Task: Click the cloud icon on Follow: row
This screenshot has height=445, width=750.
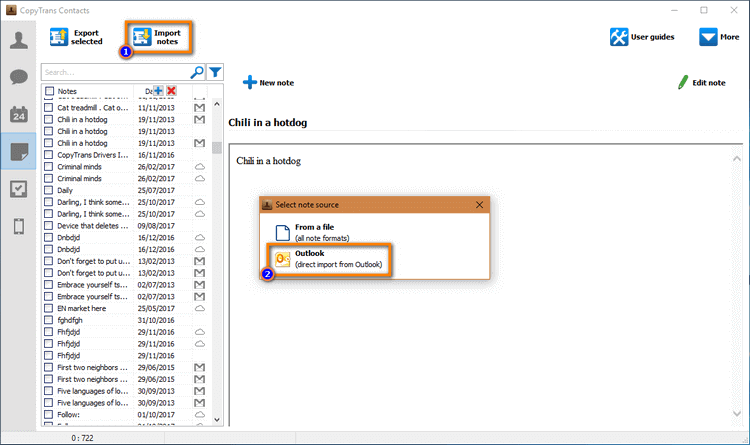Action: tap(199, 414)
